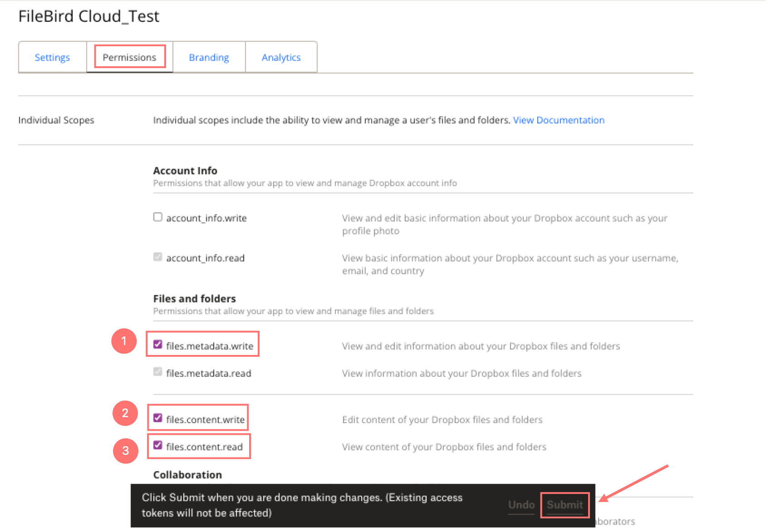
Task: Switch to the Branding tab
Action: tap(209, 58)
